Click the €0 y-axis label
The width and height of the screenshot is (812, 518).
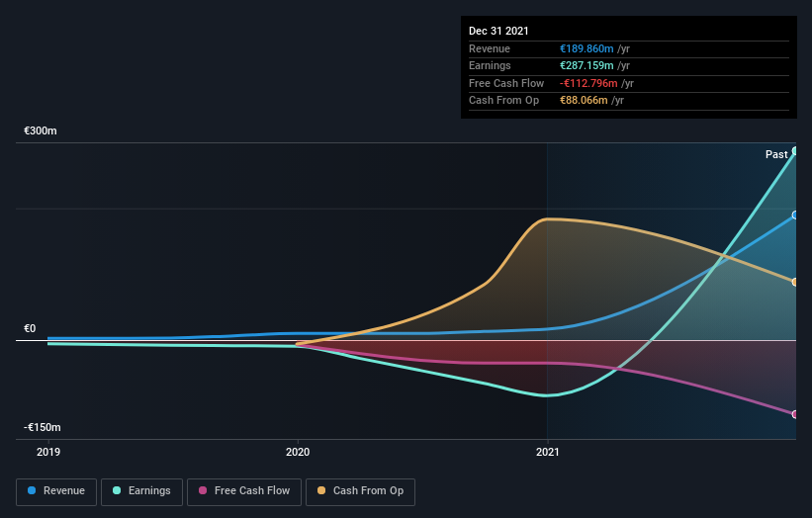tap(30, 328)
